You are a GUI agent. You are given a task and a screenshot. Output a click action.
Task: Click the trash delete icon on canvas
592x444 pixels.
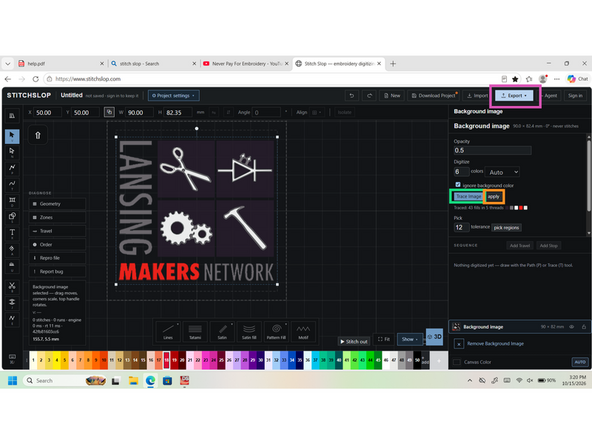coord(38,136)
